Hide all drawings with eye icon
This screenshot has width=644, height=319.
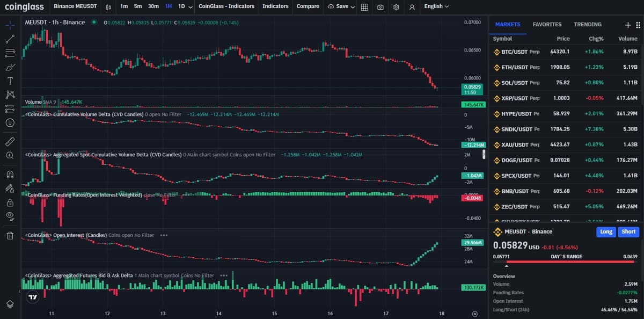click(10, 216)
